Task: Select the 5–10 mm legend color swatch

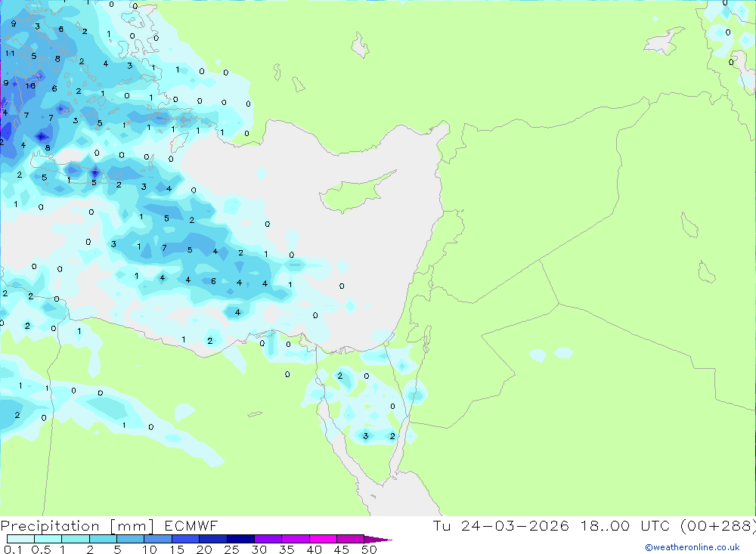Action: 130,539
